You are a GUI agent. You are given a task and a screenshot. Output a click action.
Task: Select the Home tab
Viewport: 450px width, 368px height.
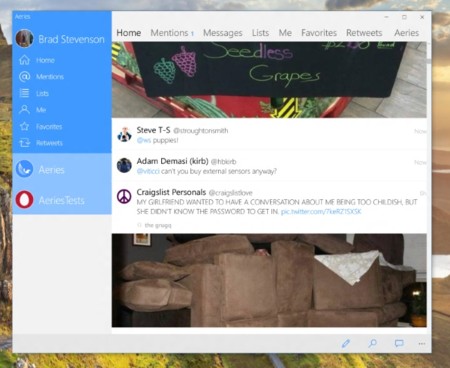pyautogui.click(x=129, y=33)
